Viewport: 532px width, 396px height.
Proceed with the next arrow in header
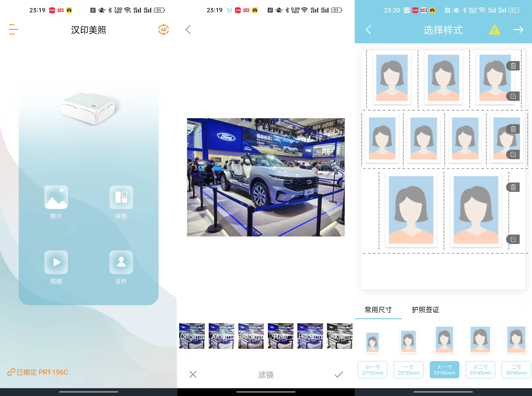[x=518, y=30]
